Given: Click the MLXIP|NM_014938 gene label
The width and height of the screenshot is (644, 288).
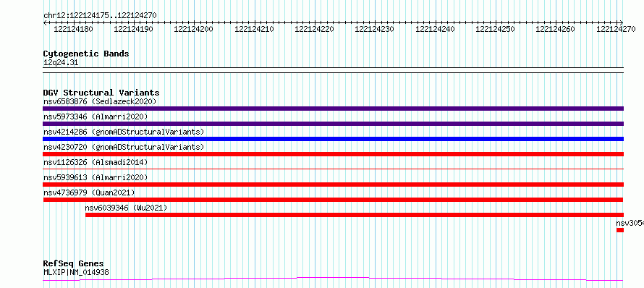Looking at the screenshot, I should click(x=76, y=272).
